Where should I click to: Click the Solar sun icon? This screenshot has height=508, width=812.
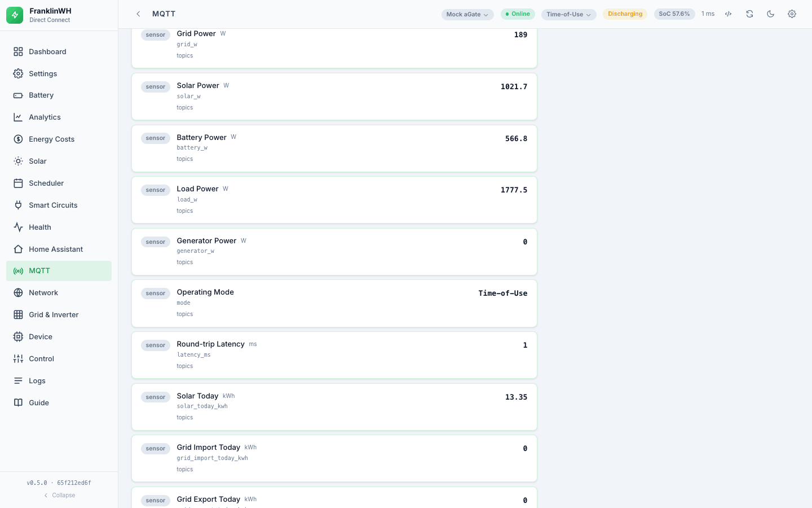coord(18,161)
